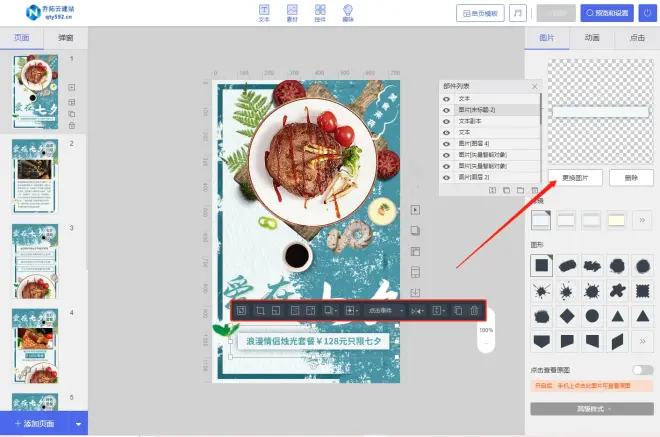
Task: Click the copy icon in floating toolbar
Action: point(458,311)
